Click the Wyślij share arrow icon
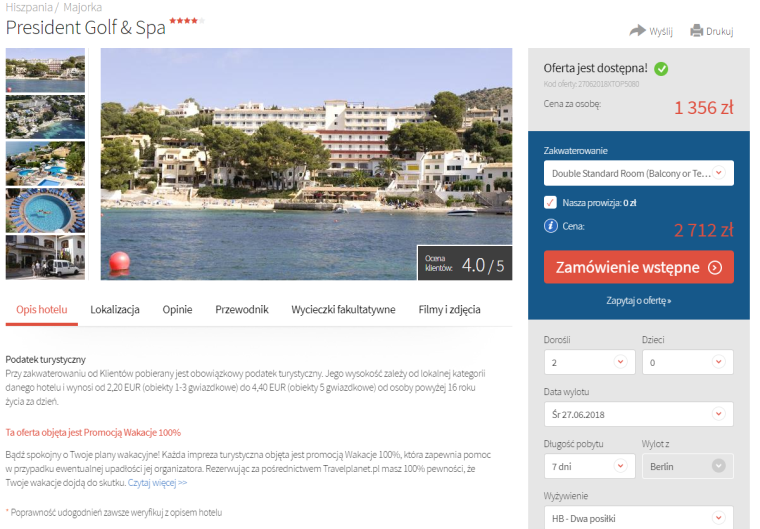This screenshot has width=760, height=529. click(x=637, y=31)
